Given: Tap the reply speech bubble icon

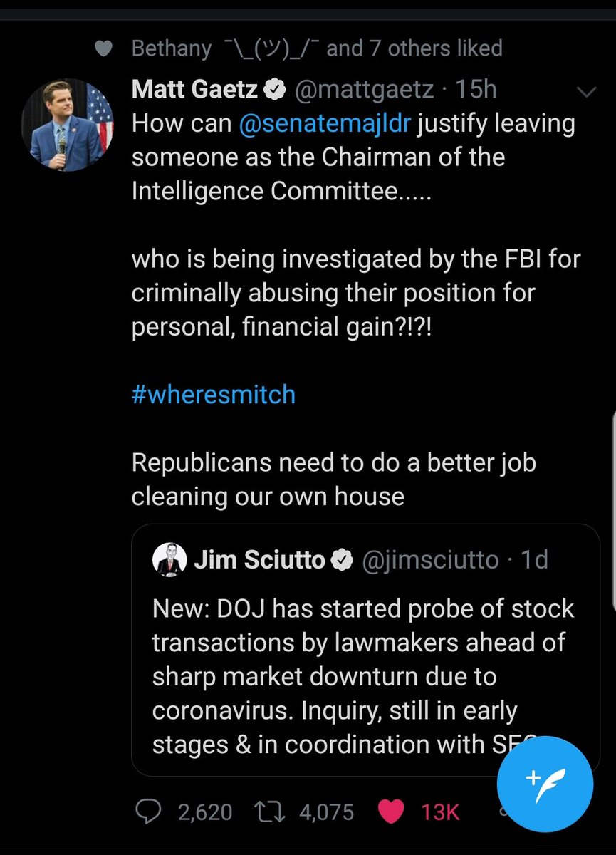Looking at the screenshot, I should (149, 811).
